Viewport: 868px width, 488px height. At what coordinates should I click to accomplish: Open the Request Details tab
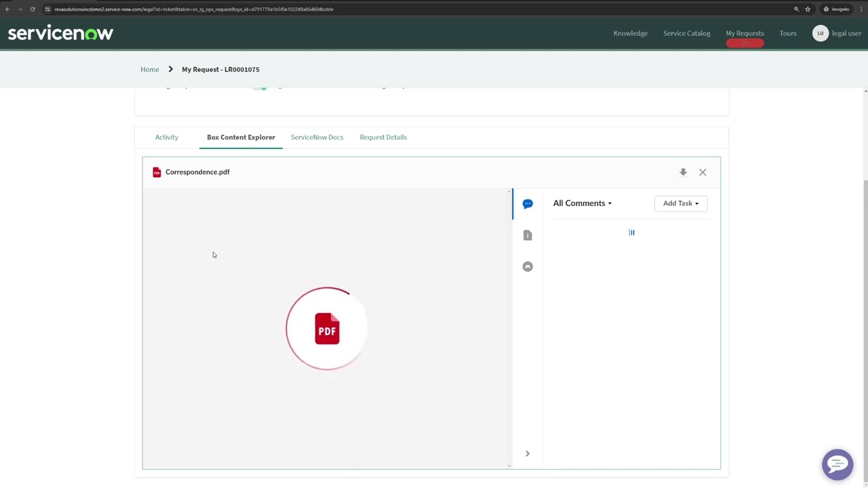coord(383,137)
